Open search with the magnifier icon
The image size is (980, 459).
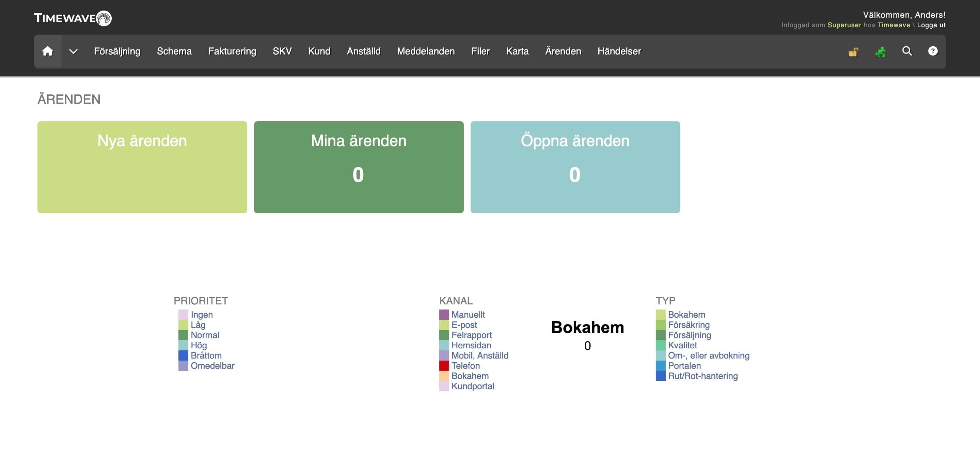(907, 51)
